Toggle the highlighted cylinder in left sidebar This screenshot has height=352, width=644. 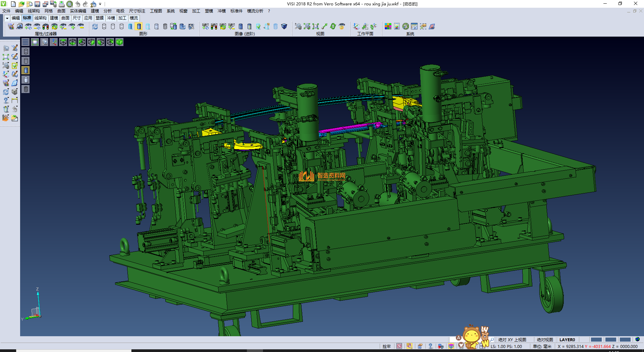[x=26, y=70]
